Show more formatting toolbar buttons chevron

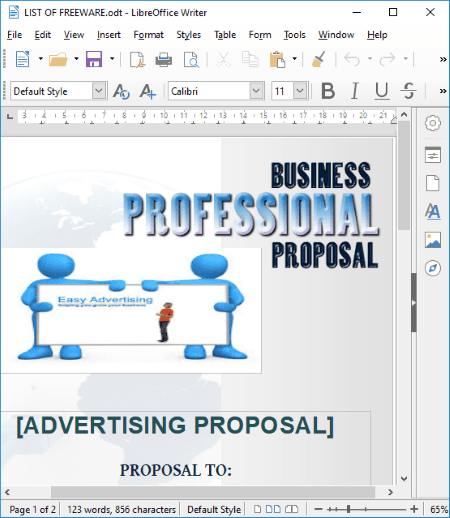[x=443, y=91]
